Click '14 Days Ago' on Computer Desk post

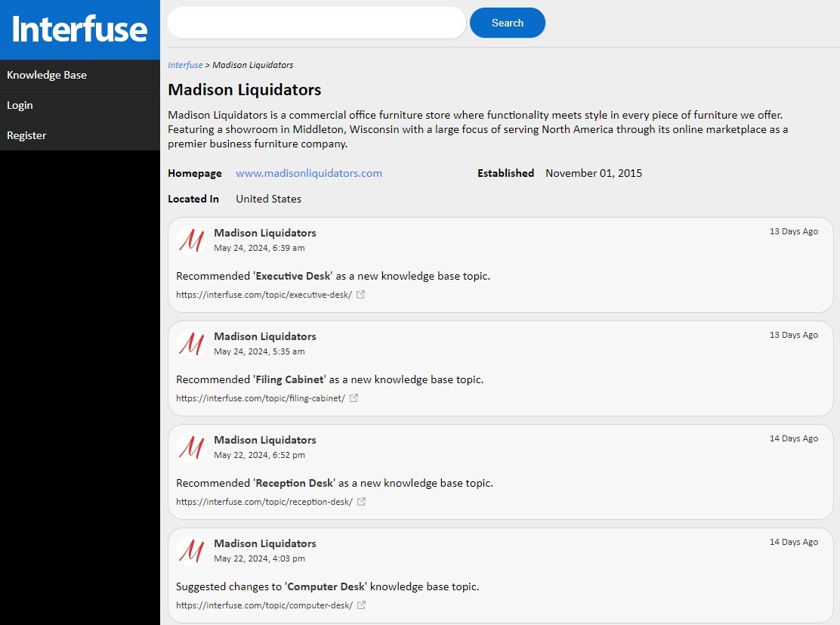point(793,541)
